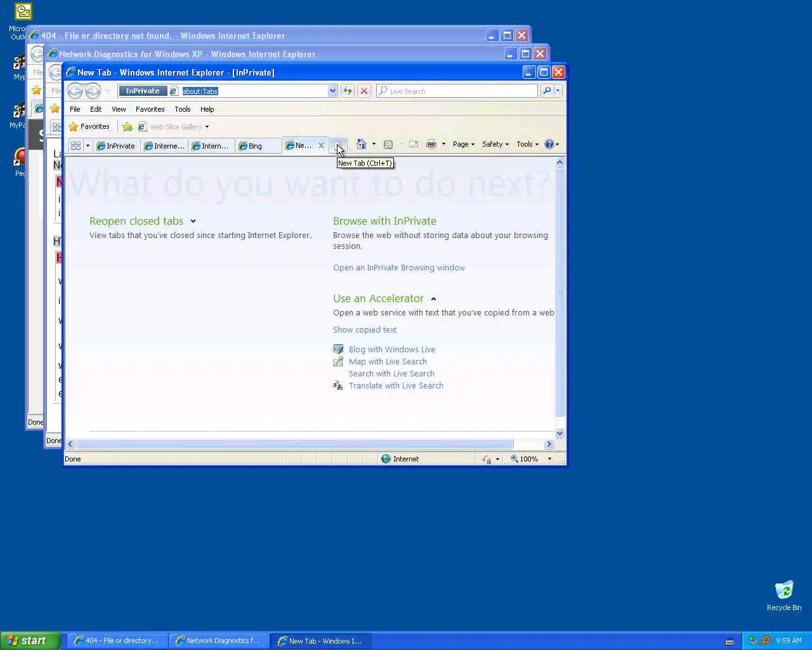
Task: Expand the Reopen closed tabs arrow
Action: (193, 222)
